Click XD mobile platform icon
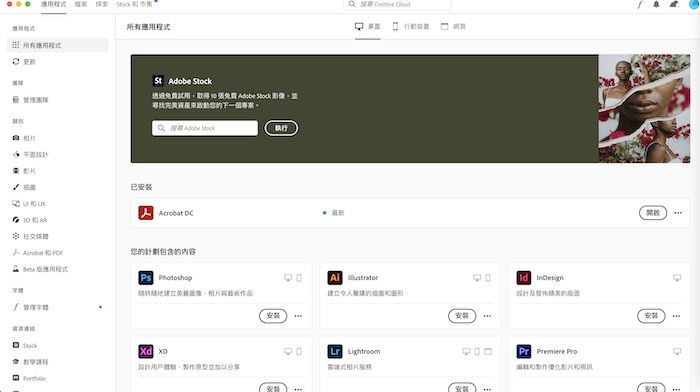The width and height of the screenshot is (700, 392). point(299,351)
